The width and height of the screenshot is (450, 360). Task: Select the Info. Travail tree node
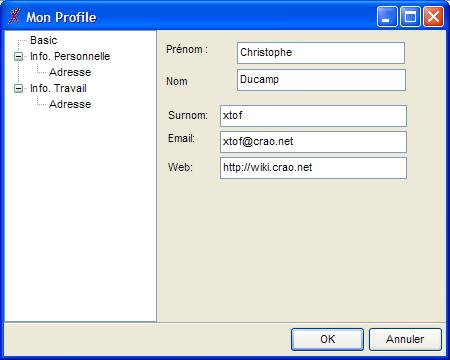click(58, 88)
